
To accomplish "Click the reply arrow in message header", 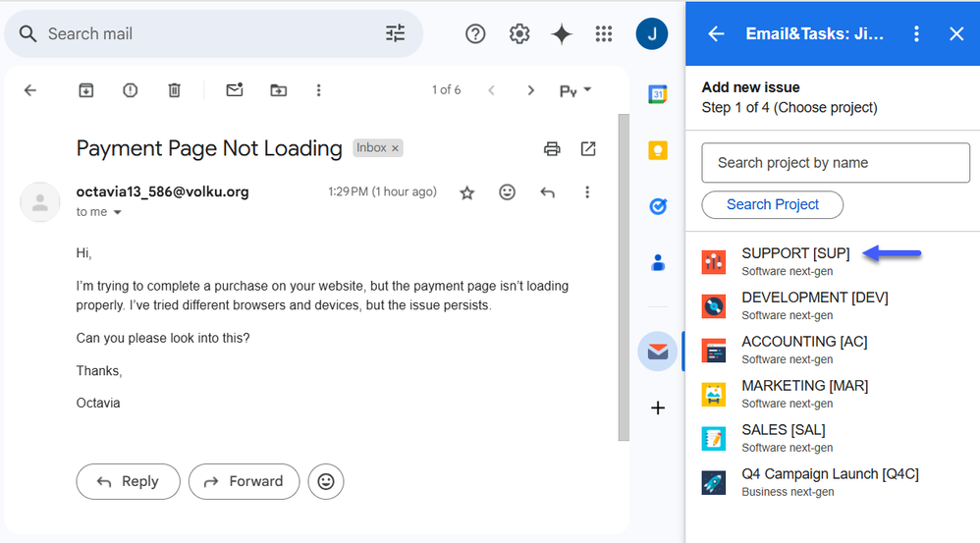I will [548, 192].
